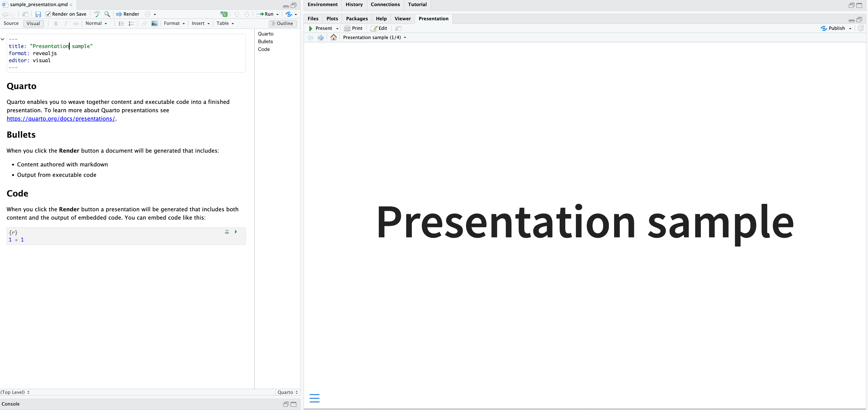868x410 pixels.
Task: Open find and replace magnifier
Action: (107, 14)
